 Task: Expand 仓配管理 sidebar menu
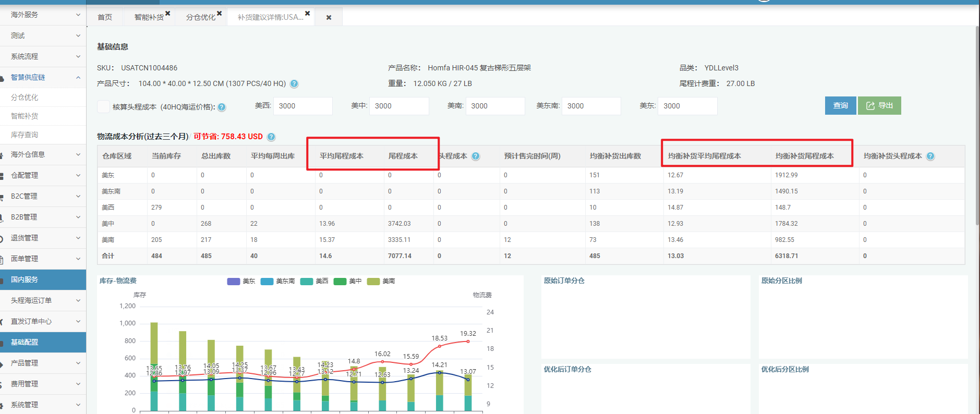[43, 175]
